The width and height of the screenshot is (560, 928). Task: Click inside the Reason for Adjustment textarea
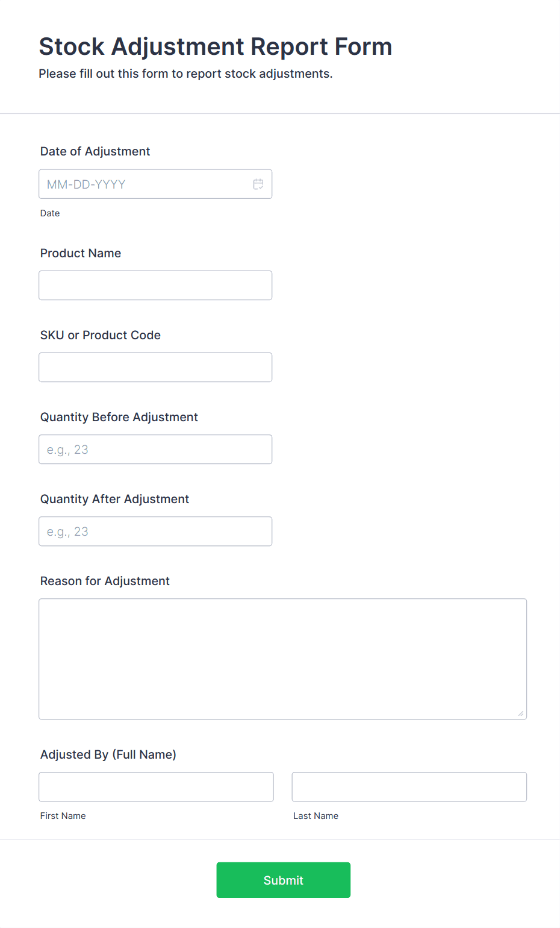[282, 659]
